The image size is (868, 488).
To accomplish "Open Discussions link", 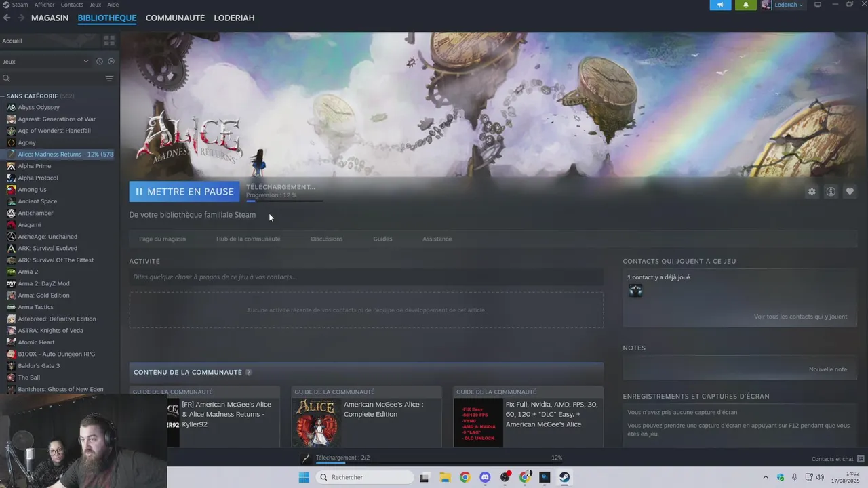I will pos(327,239).
